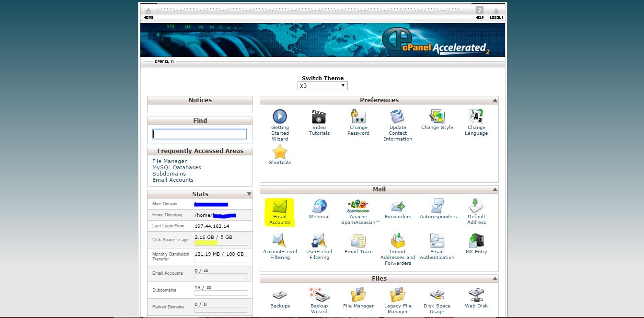Click the '121.19 MB / 100 GB' value
This screenshot has width=644, height=318.
(x=219, y=254)
